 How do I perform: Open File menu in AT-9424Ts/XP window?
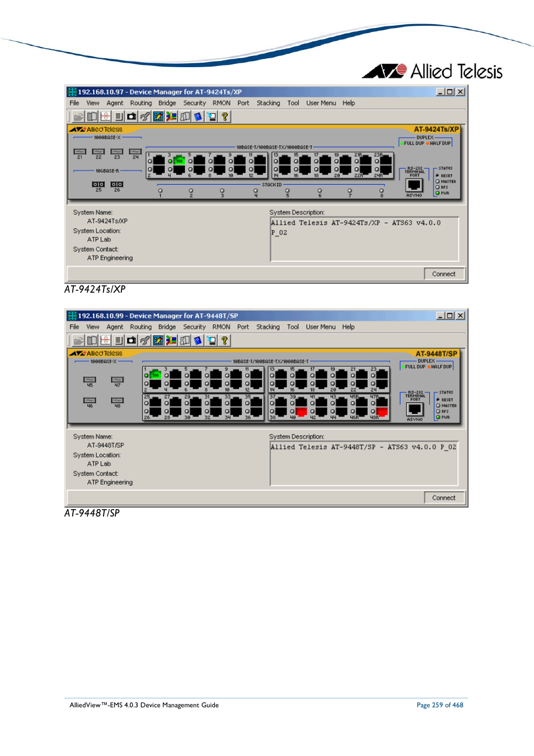[x=74, y=103]
